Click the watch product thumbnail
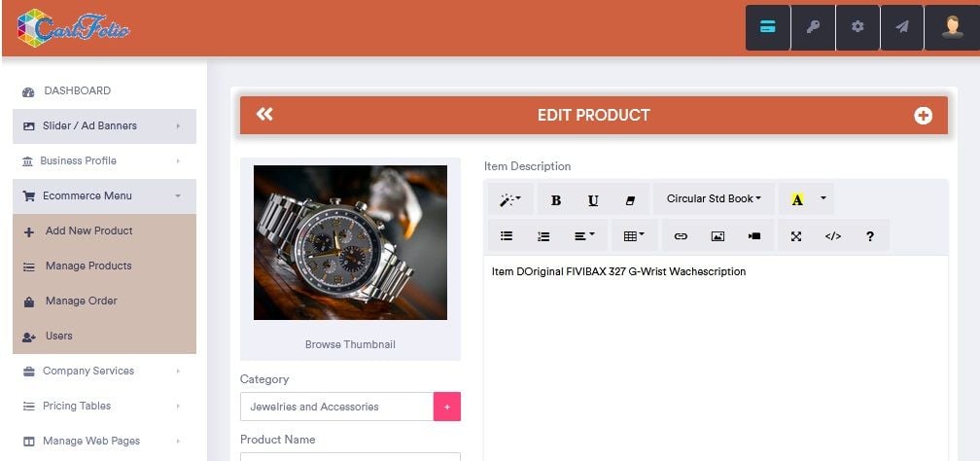Screen dimensions: 980x461 (350, 243)
